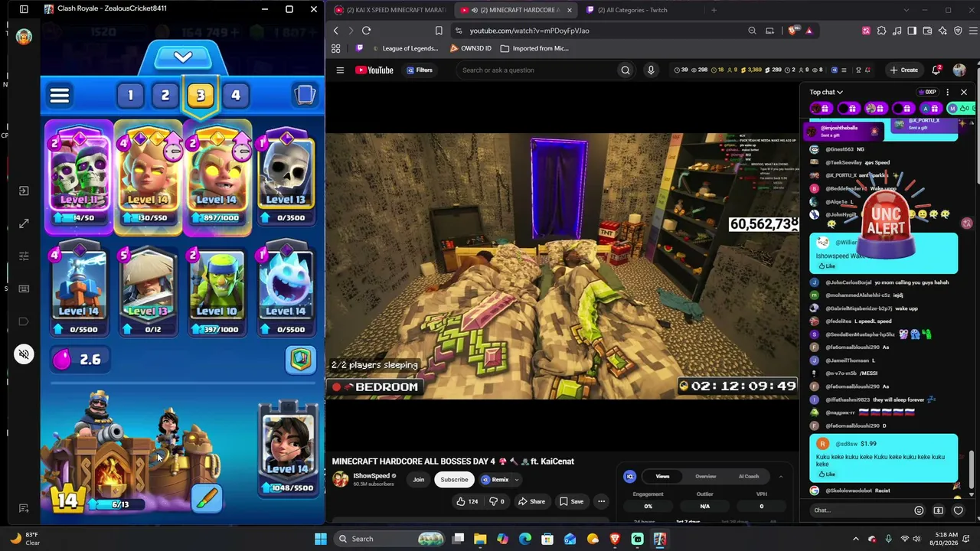Collapse the deck panel with the chevron
Image resolution: width=980 pixels, height=551 pixels.
tap(183, 57)
